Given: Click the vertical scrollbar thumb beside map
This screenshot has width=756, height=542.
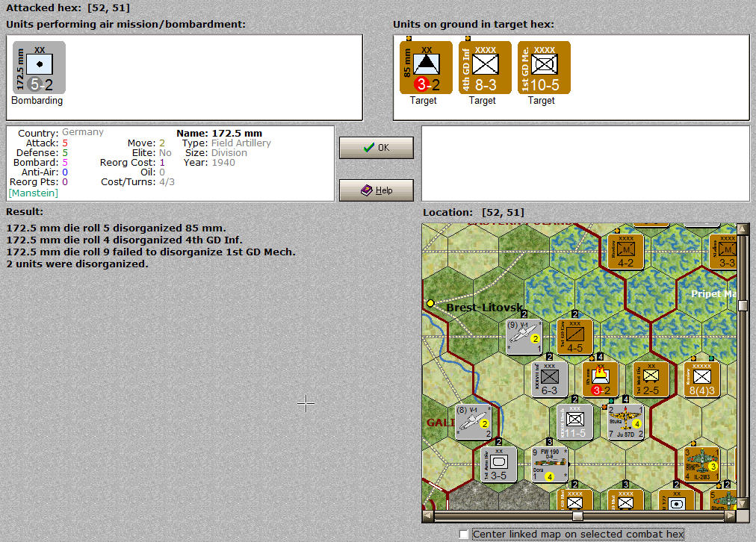Looking at the screenshot, I should click(x=743, y=305).
